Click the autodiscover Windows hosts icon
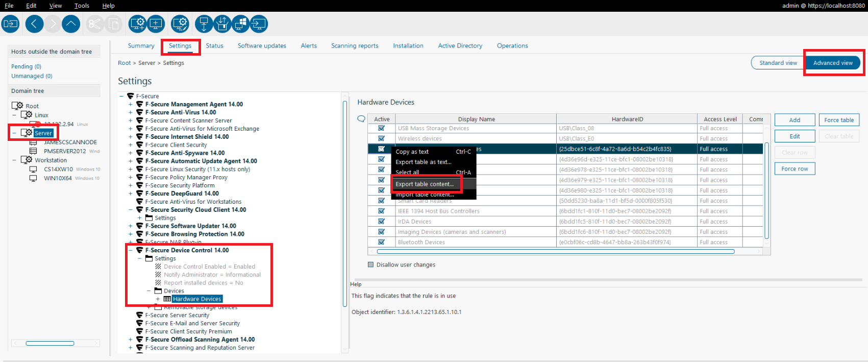Image resolution: width=868 pixels, height=362 pixels. pyautogui.click(x=240, y=24)
